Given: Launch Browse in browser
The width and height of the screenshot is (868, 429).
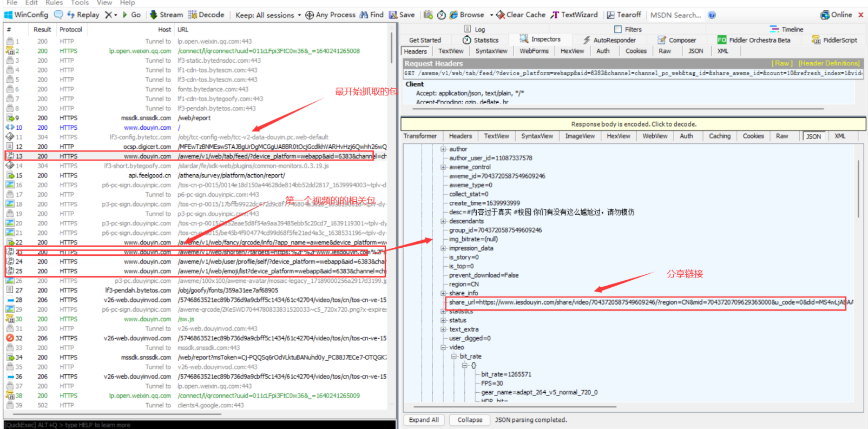Looking at the screenshot, I should tap(467, 15).
